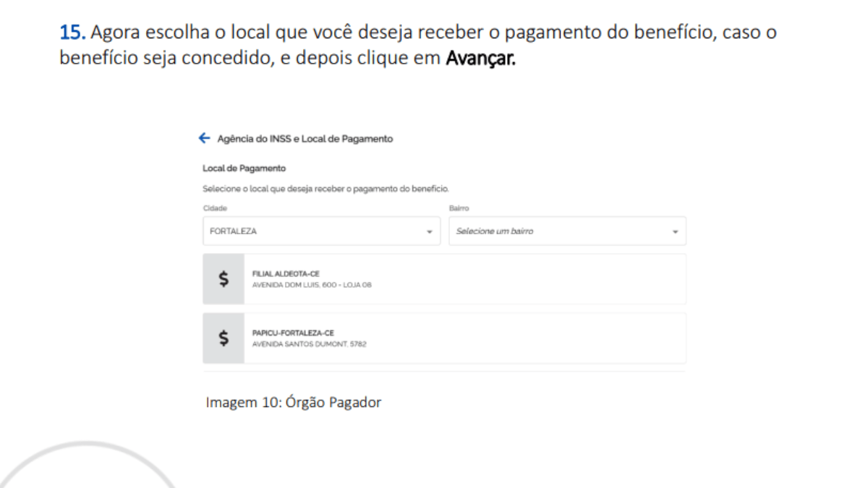The width and height of the screenshot is (868, 488).
Task: Open the Bairro dropdown arrow
Action: click(x=675, y=232)
